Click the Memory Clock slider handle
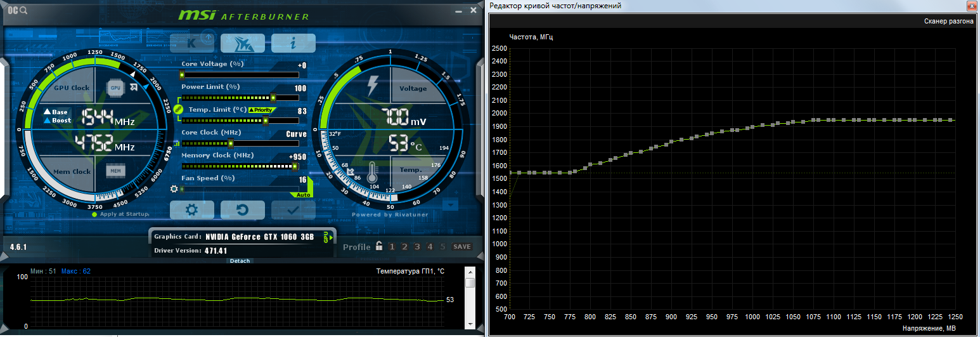This screenshot has width=980, height=337. [x=295, y=166]
